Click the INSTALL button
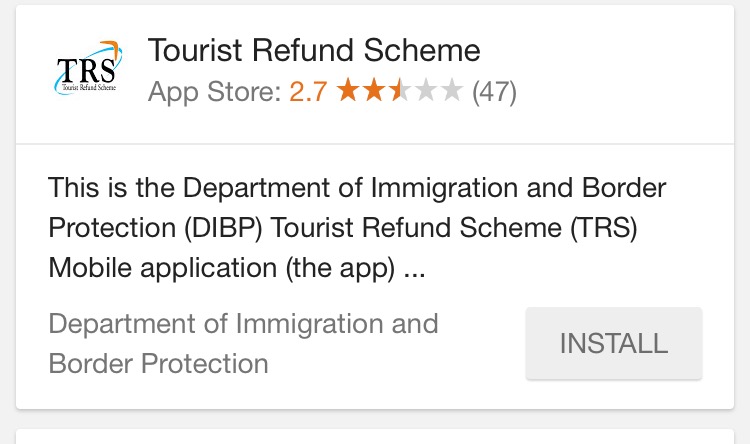The height and width of the screenshot is (444, 750). point(614,344)
